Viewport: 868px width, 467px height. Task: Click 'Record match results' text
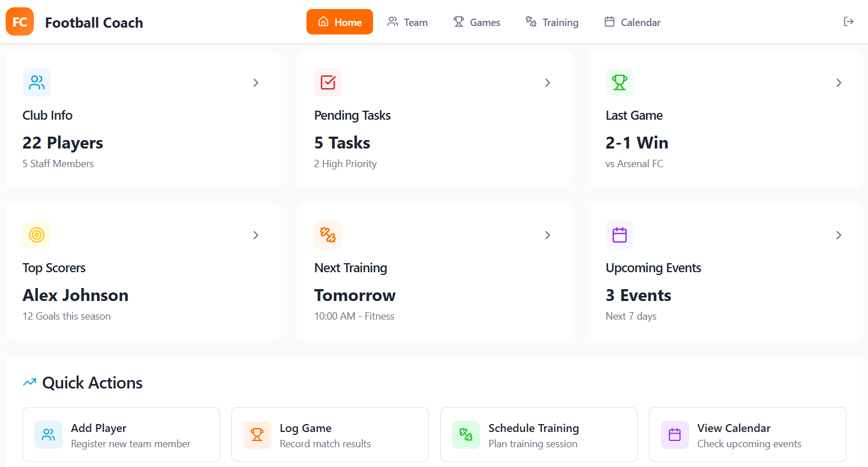coord(325,444)
